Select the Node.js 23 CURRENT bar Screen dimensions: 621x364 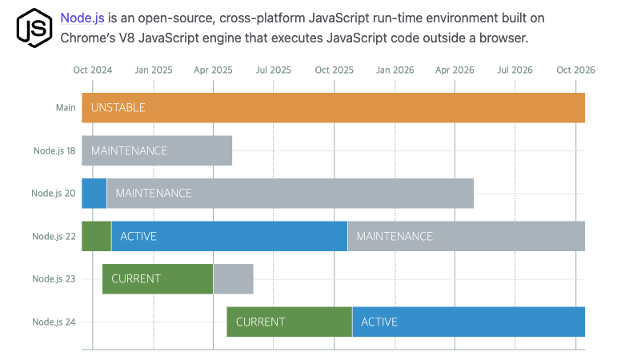pos(158,279)
